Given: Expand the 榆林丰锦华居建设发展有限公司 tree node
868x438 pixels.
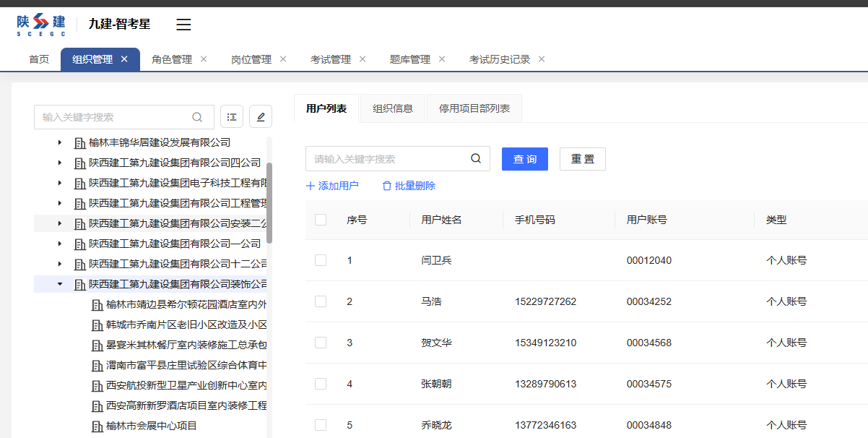Looking at the screenshot, I should click(x=60, y=142).
